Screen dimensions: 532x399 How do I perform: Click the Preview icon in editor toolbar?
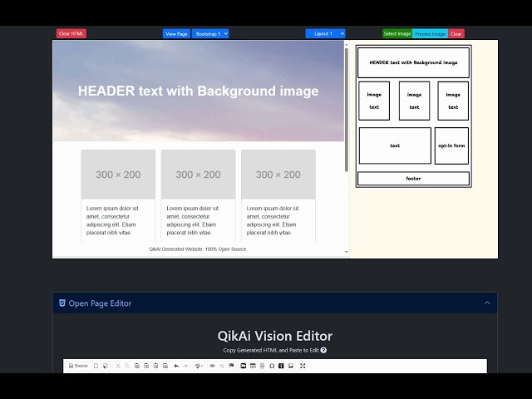pyautogui.click(x=106, y=366)
